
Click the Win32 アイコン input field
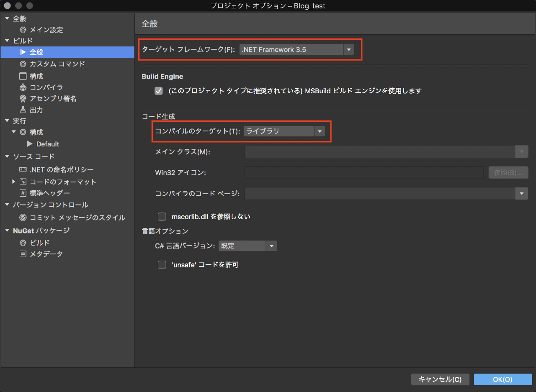[x=364, y=172]
